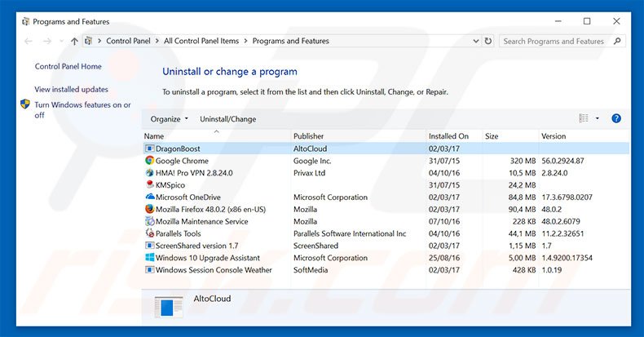Click the SoftMedia publisher cell
Viewport: 644px width, 337px height.
click(x=311, y=269)
